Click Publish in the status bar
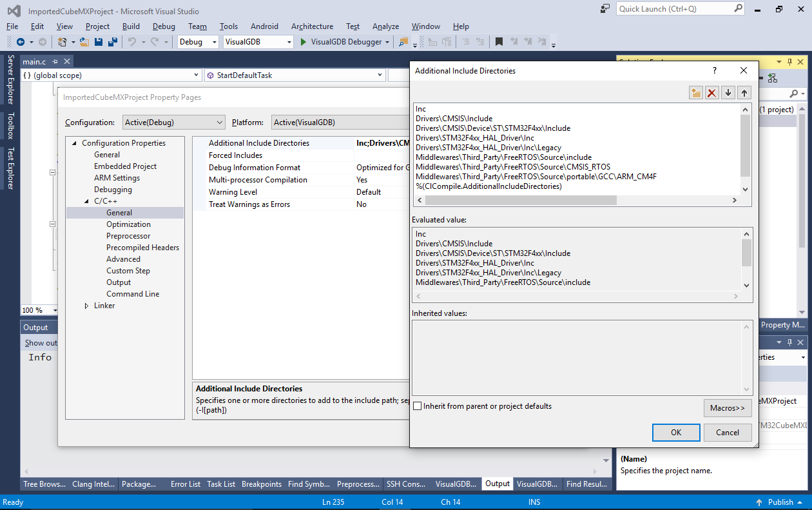 [x=780, y=502]
